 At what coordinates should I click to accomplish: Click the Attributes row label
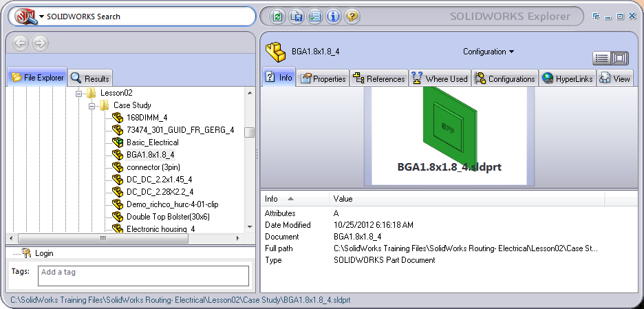280,213
